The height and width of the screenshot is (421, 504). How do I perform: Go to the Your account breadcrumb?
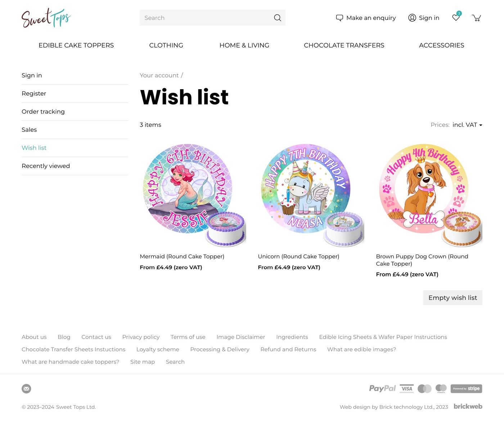point(159,75)
